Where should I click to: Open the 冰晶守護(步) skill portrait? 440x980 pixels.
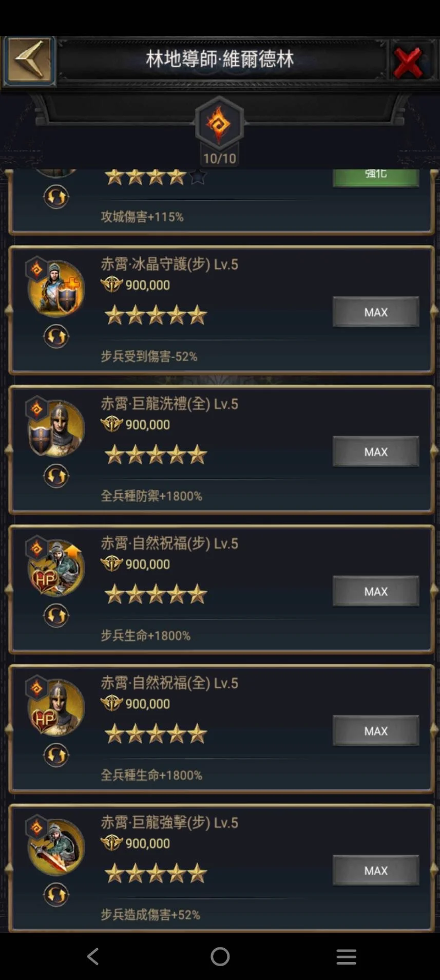coord(56,288)
